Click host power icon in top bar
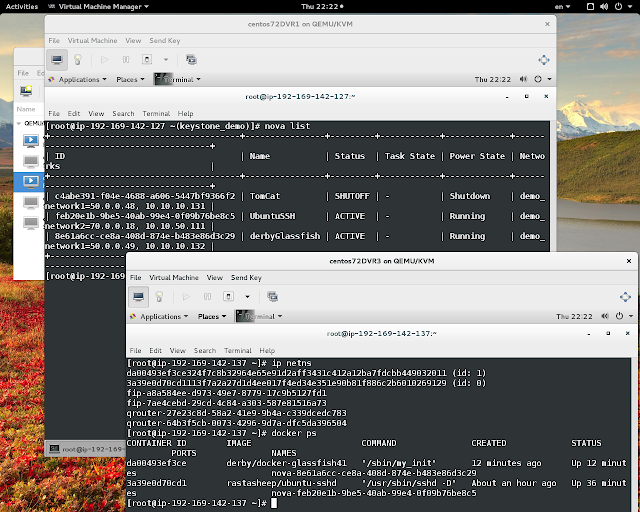640x512 pixels. [x=618, y=7]
